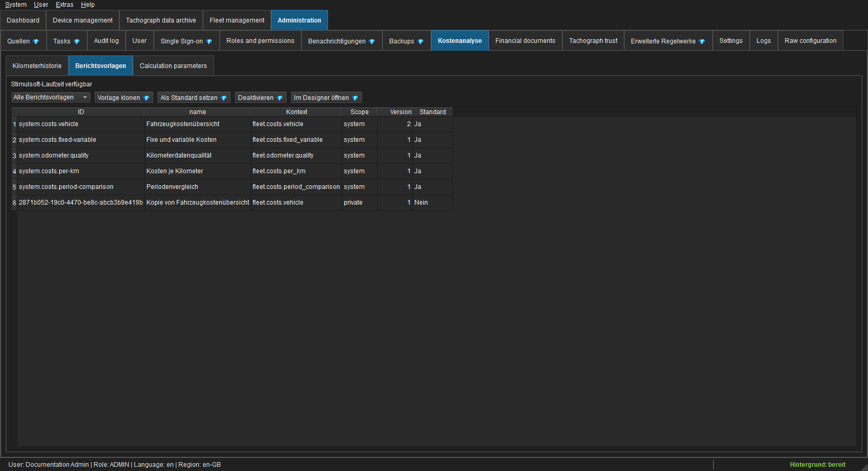Click Als Standard setzen button

click(x=194, y=98)
